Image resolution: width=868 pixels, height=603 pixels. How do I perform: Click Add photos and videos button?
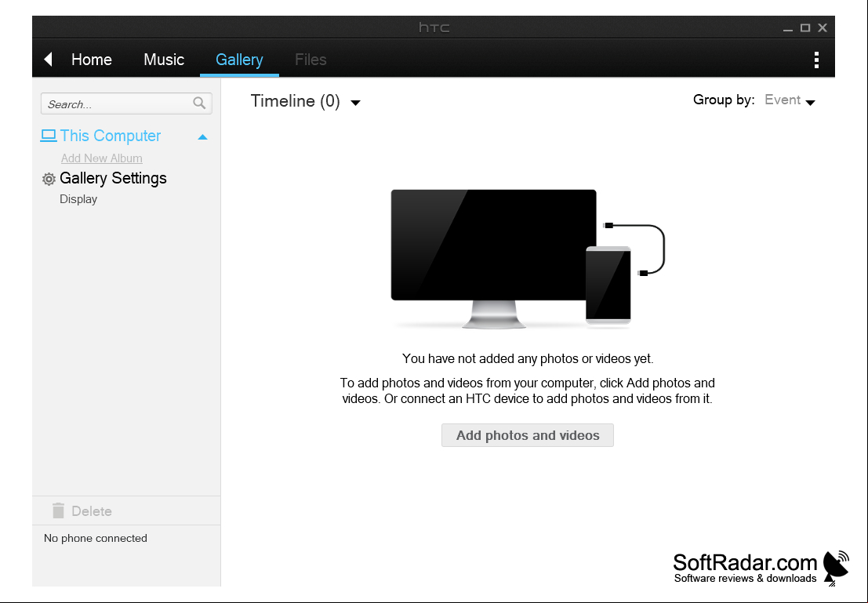pos(528,435)
